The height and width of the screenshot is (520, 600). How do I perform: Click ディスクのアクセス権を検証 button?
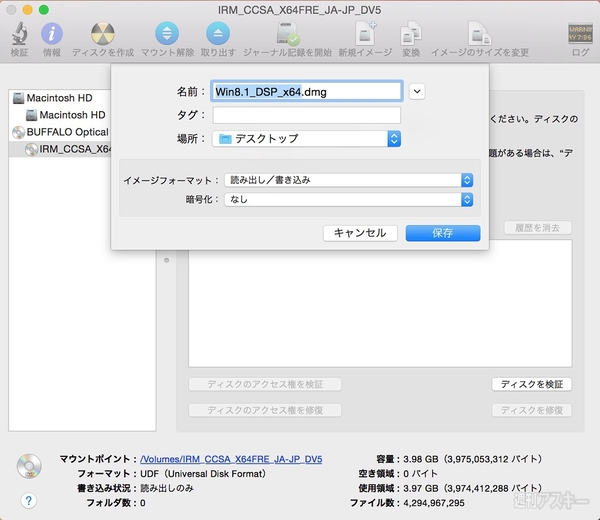pos(265,384)
